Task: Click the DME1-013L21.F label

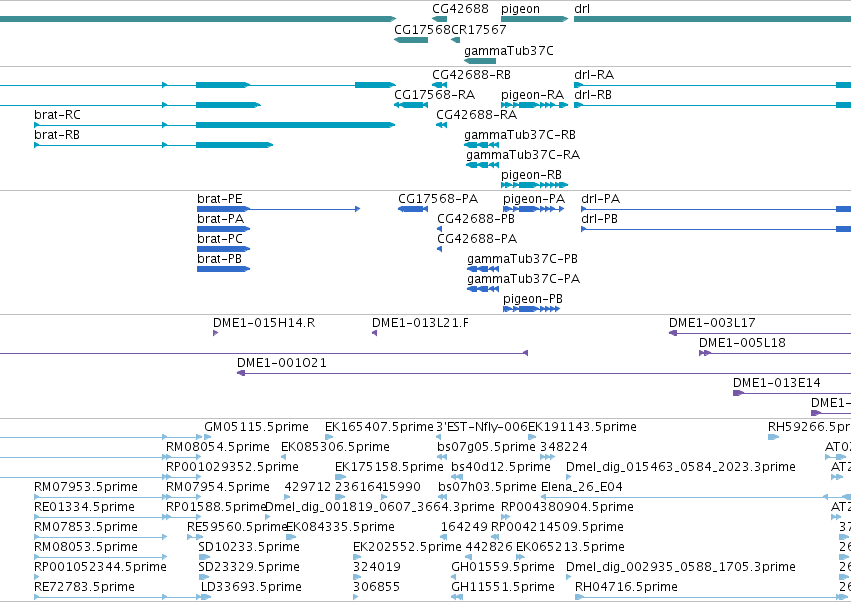Action: (x=420, y=323)
